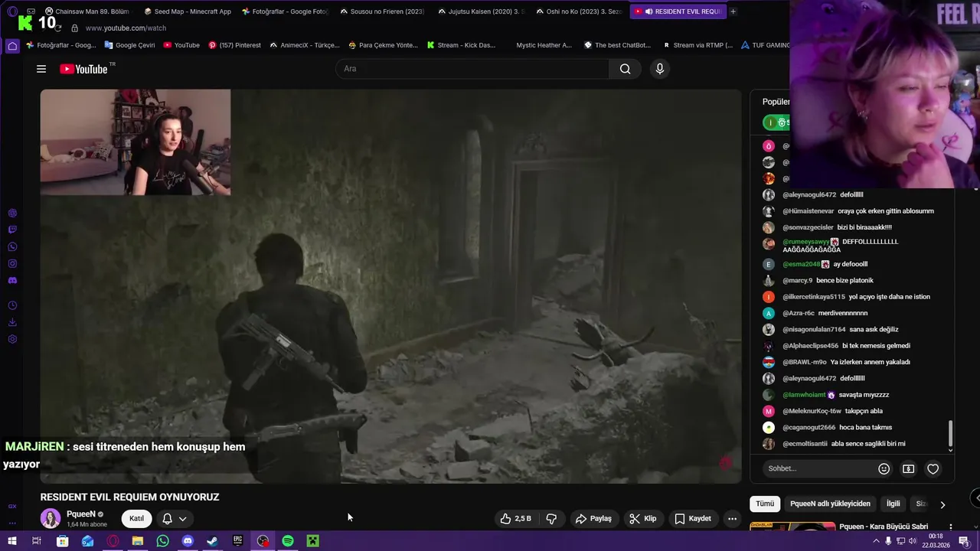Switch to the Oshi no Ko tab
This screenshot has height=551, width=980.
tap(579, 11)
